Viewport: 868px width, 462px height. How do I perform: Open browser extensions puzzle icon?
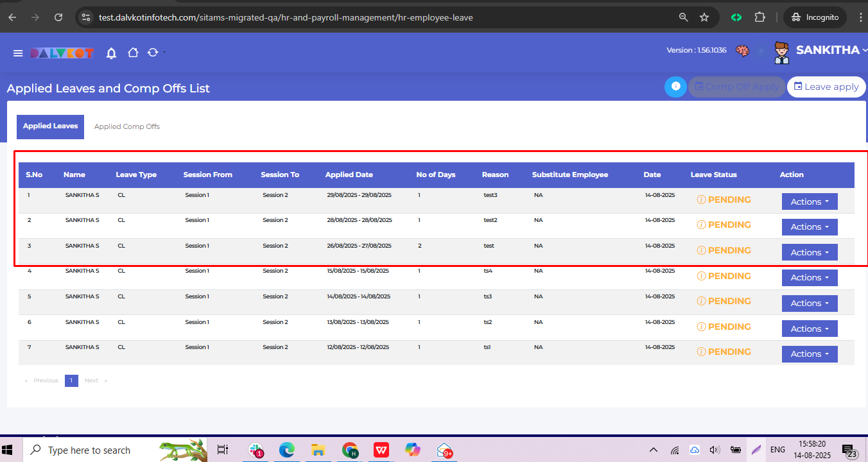click(x=759, y=17)
